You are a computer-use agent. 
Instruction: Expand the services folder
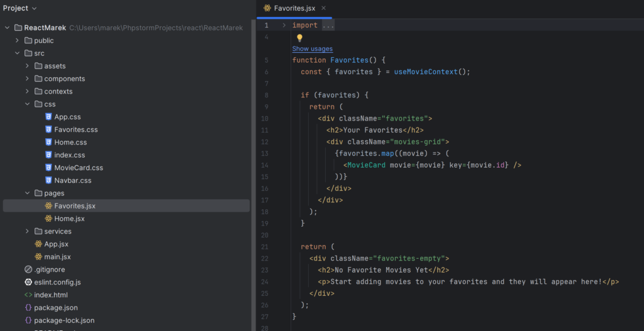pyautogui.click(x=27, y=231)
